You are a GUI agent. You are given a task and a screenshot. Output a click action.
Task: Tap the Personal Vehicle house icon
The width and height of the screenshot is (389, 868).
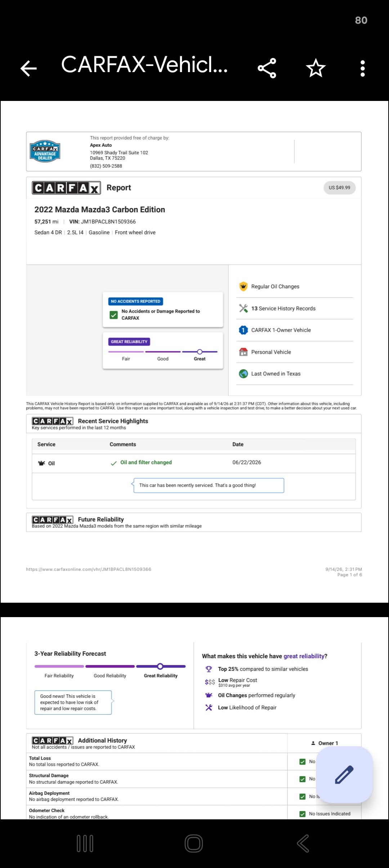point(243,352)
